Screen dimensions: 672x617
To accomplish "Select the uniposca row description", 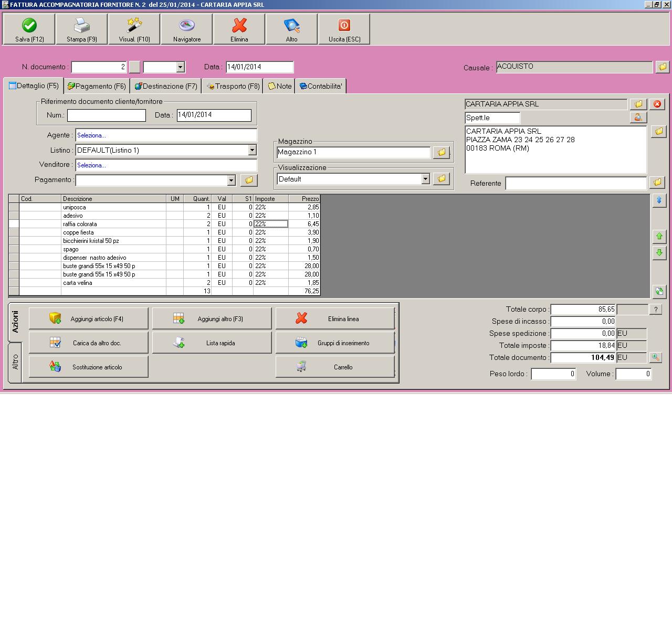I will click(113, 207).
